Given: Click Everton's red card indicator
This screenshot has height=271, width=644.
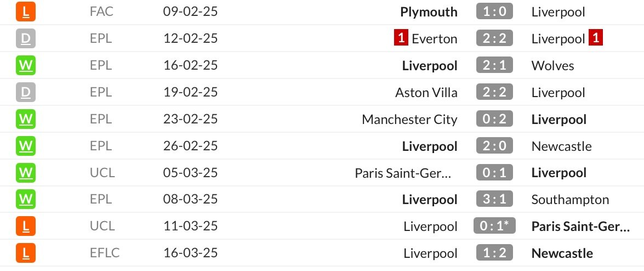Looking at the screenshot, I should pos(401,38).
